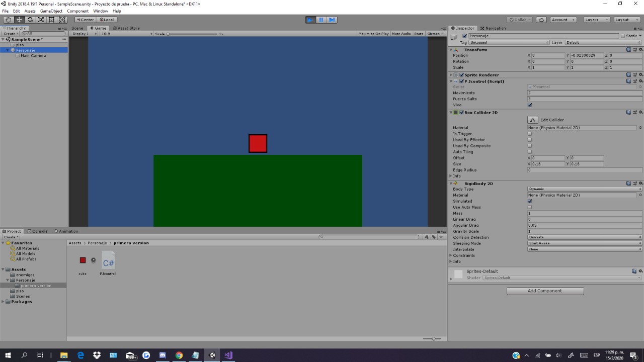
Task: Check the Used By Effector checkbox
Action: (x=530, y=140)
